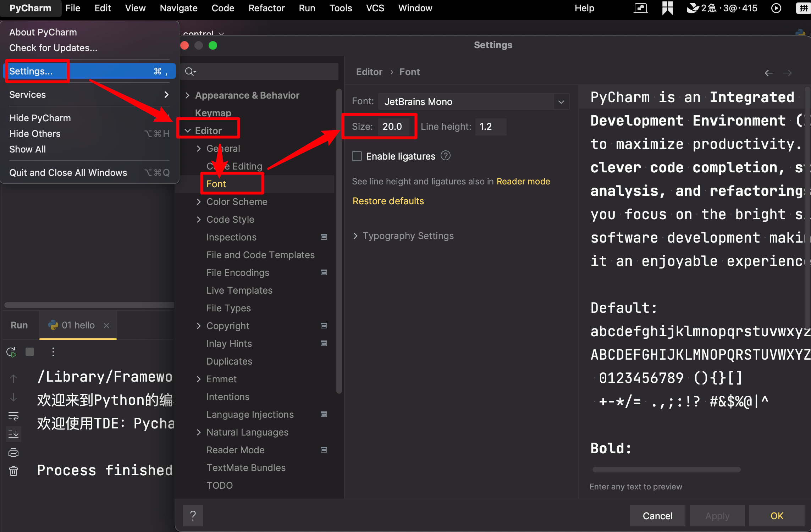Click the preview pane horizontal scrollbar

tap(666, 470)
